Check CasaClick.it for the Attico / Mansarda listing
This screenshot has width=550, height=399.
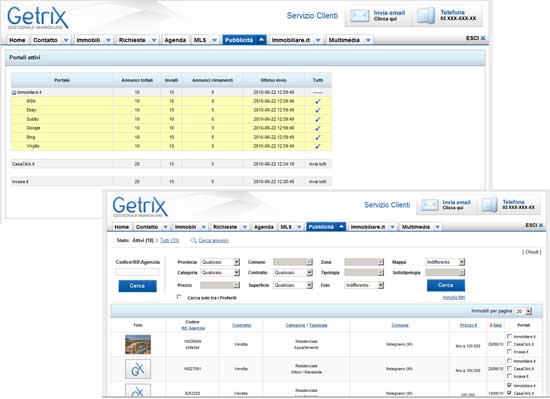509,368
